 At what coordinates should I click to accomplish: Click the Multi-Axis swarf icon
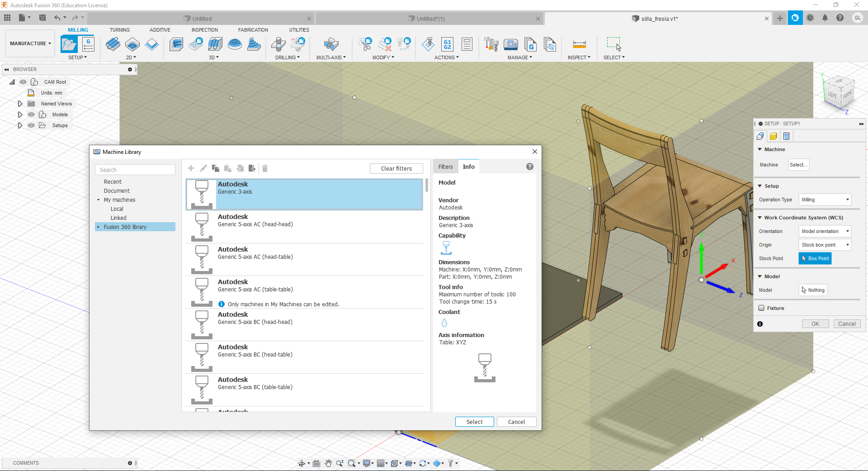(331, 44)
